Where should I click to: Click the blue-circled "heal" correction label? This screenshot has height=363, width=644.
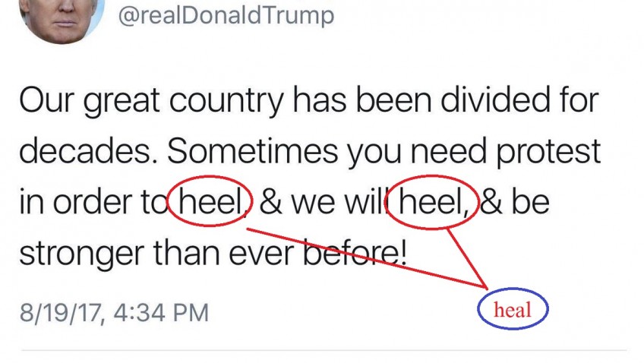(513, 309)
